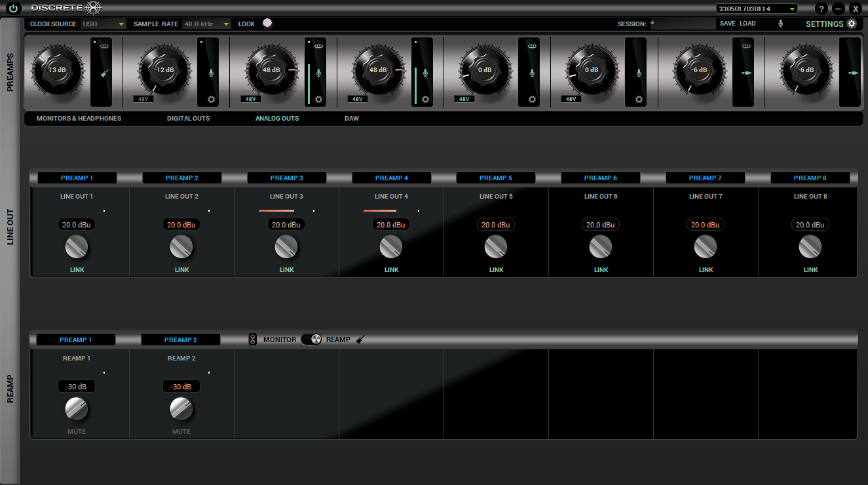
Task: Open the device serial number dropdown
Action: 757,9
